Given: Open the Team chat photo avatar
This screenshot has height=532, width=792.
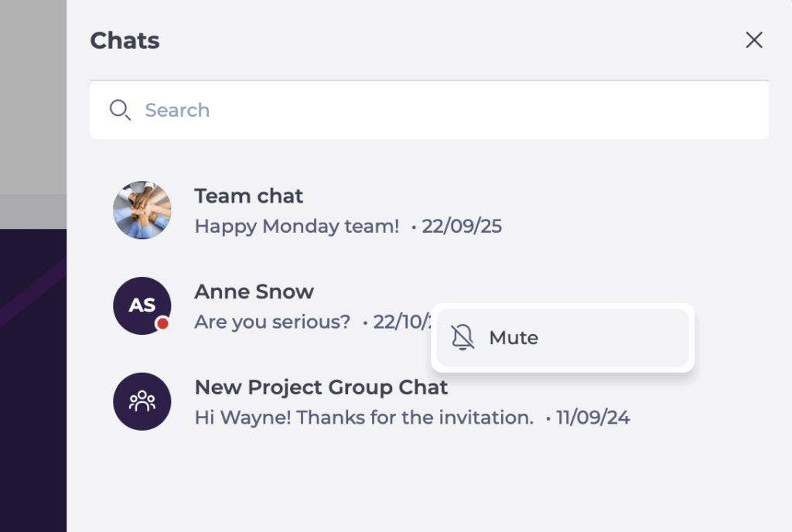Looking at the screenshot, I should (x=142, y=210).
